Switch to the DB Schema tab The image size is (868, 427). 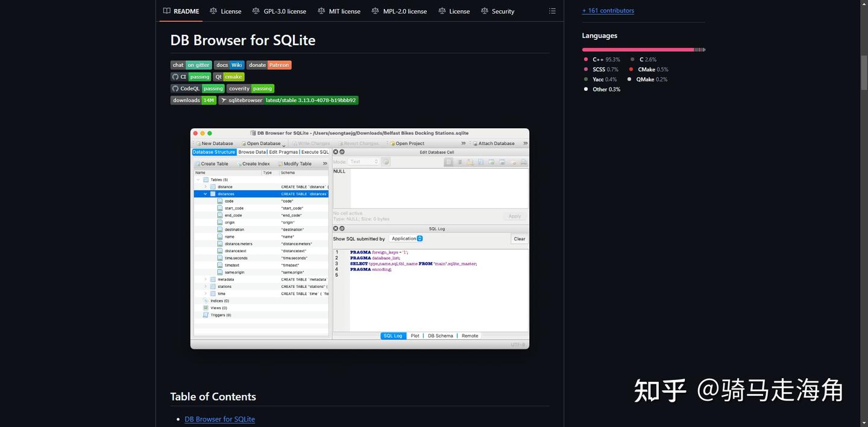(440, 335)
